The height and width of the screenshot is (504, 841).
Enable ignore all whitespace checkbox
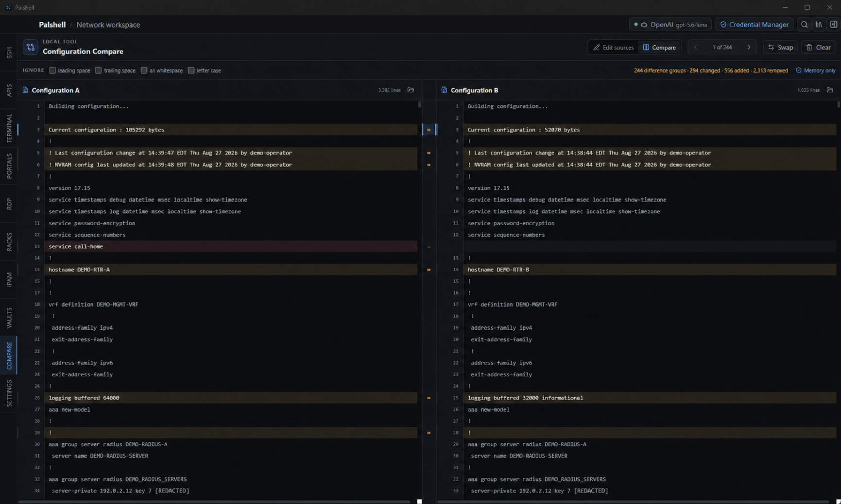(144, 70)
